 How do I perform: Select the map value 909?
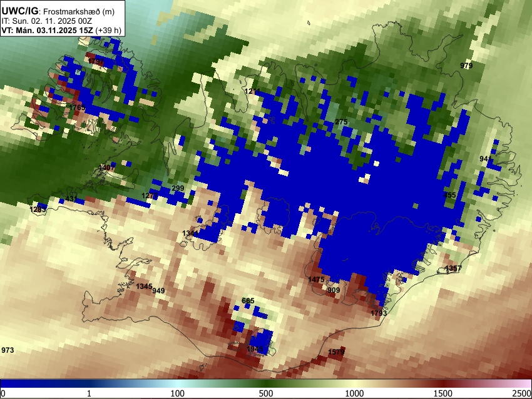pos(334,290)
